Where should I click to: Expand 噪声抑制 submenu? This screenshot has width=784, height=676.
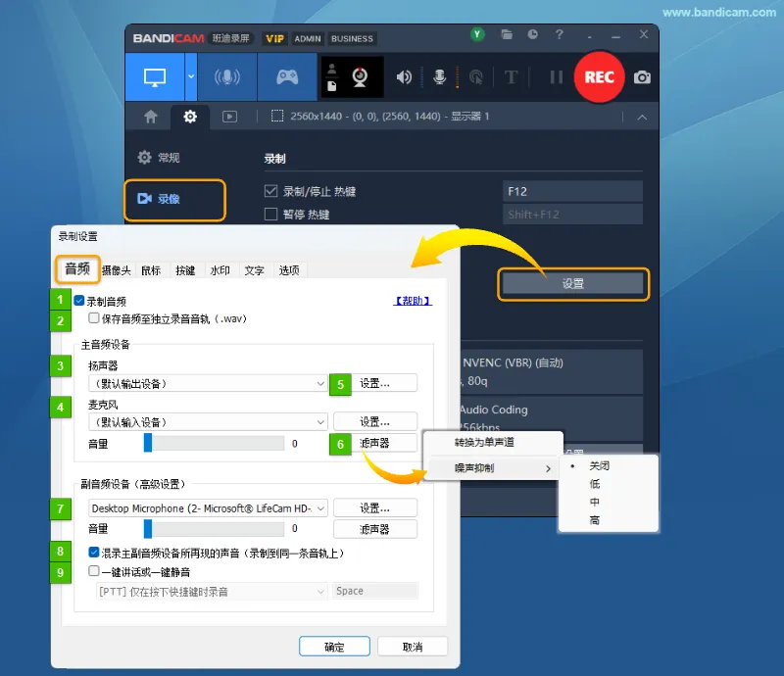493,468
